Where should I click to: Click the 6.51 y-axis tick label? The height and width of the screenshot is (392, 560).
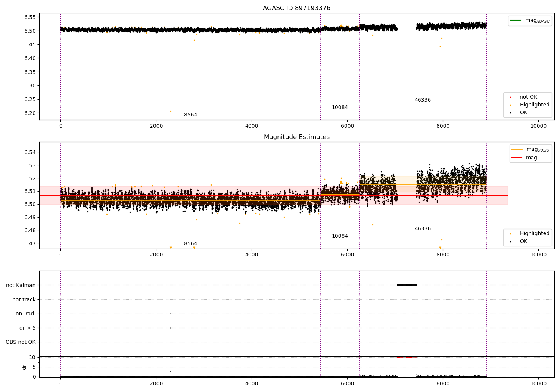click(30, 192)
